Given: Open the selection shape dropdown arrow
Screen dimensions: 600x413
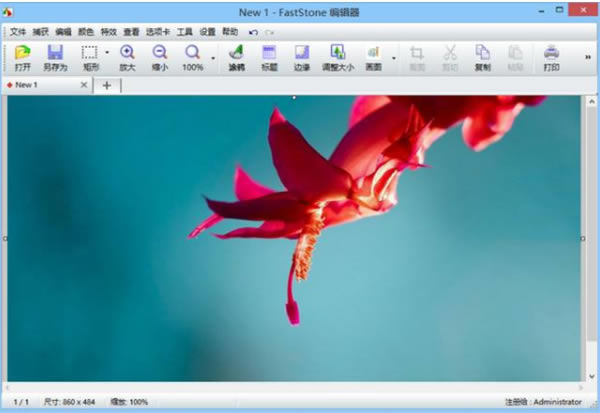Looking at the screenshot, I should pyautogui.click(x=107, y=53).
